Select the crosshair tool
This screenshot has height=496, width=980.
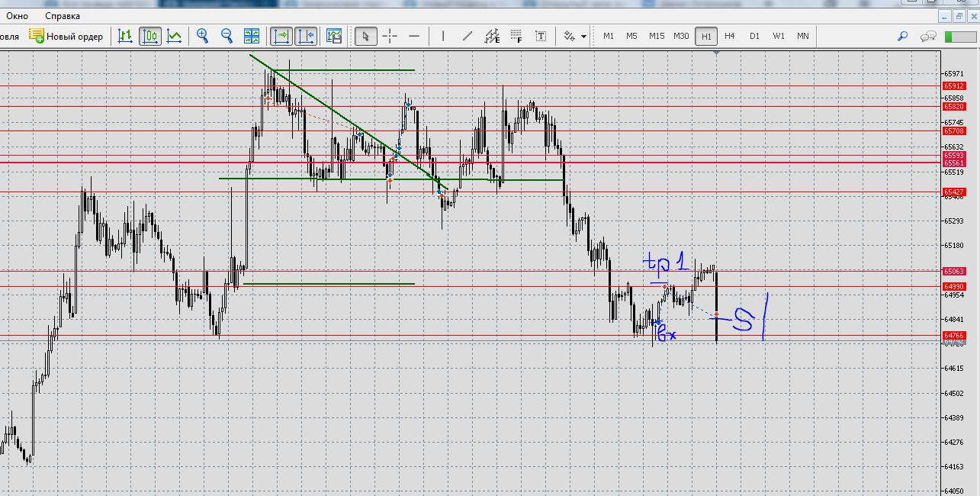coord(390,36)
